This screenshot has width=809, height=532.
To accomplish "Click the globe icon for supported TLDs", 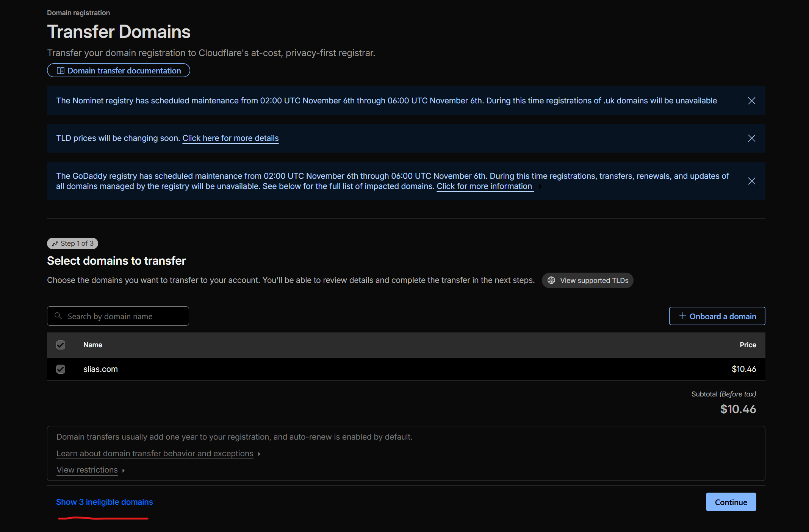I will click(551, 280).
